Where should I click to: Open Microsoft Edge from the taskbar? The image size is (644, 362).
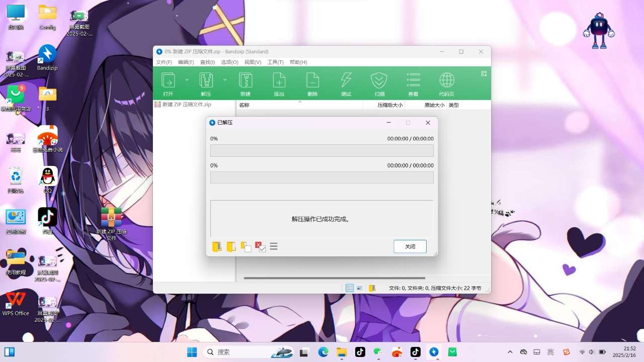(324, 352)
